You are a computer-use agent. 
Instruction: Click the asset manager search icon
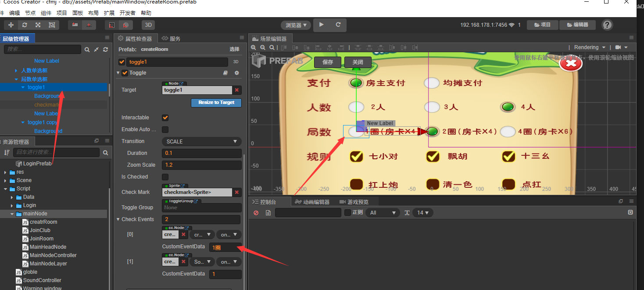click(105, 153)
